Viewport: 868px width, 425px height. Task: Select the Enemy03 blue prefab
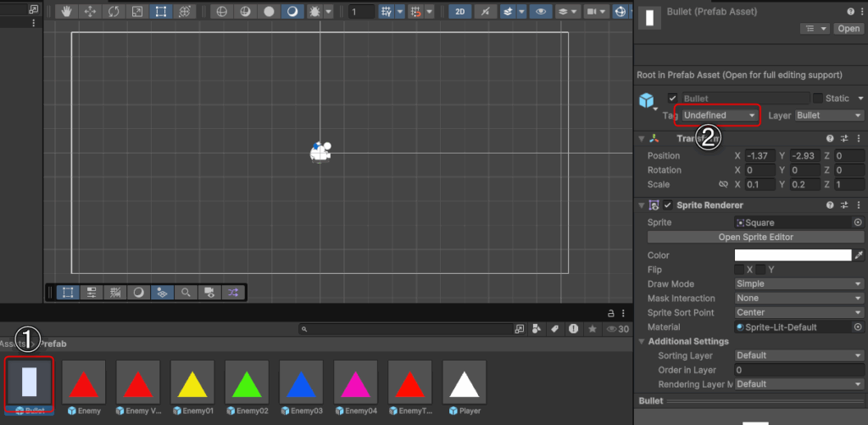(301, 383)
